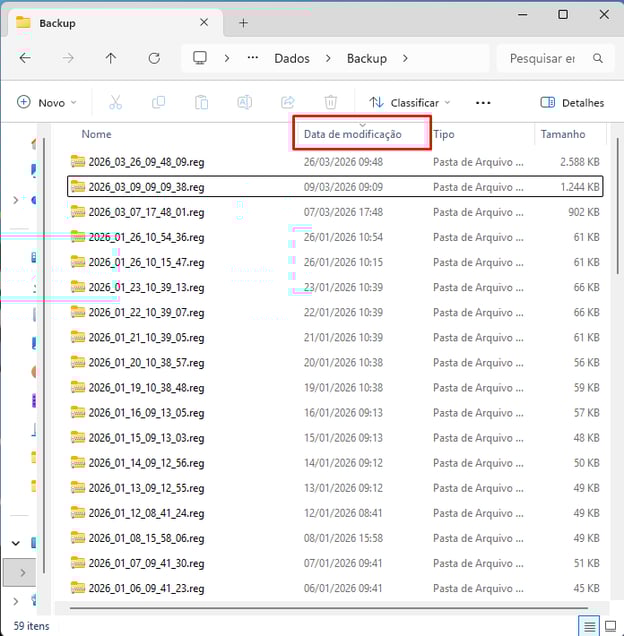624x636 pixels.
Task: Refresh the current folder view
Action: point(154,59)
